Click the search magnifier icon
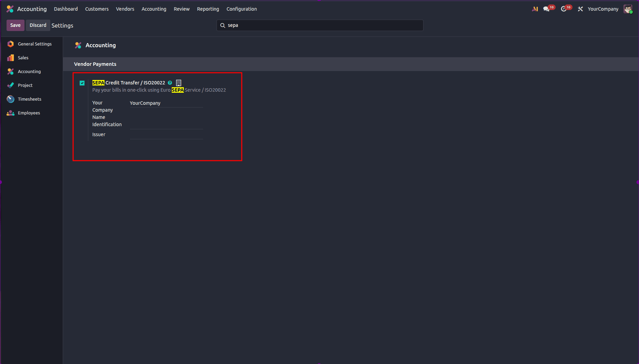This screenshot has width=639, height=364. pyautogui.click(x=223, y=26)
